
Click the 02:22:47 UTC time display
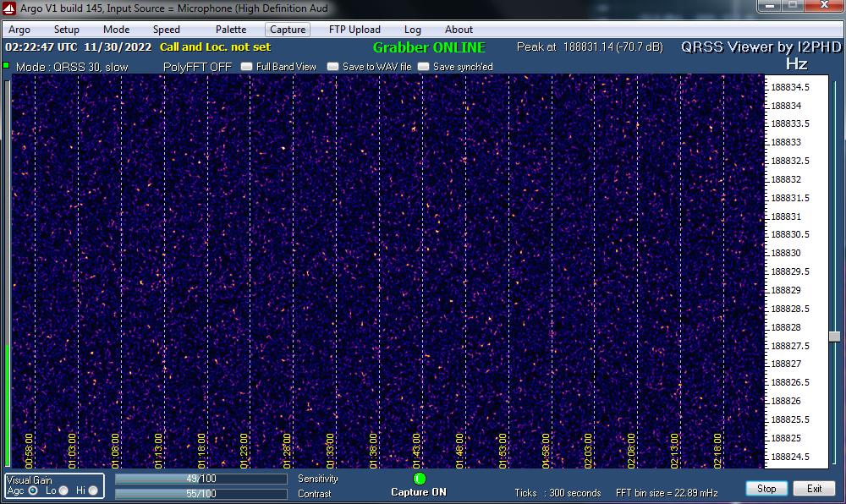pos(41,47)
